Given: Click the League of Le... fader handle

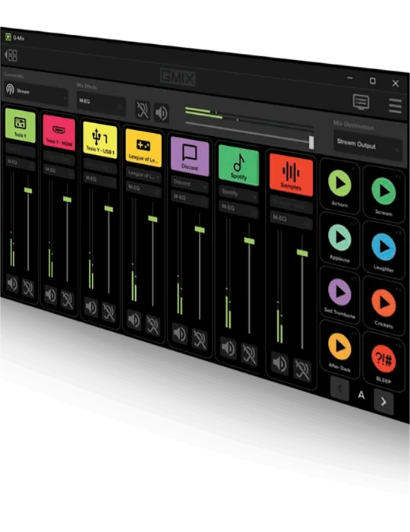Looking at the screenshot, I should (x=153, y=219).
